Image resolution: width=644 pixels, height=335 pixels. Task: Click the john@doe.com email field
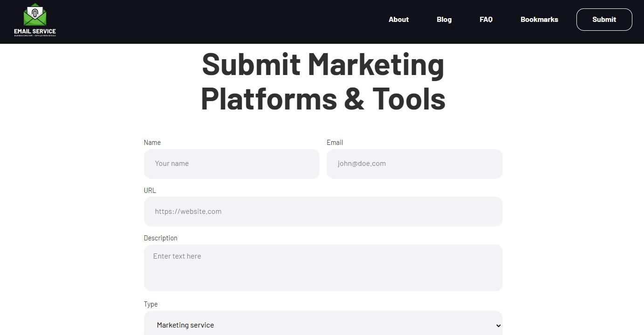pyautogui.click(x=414, y=164)
